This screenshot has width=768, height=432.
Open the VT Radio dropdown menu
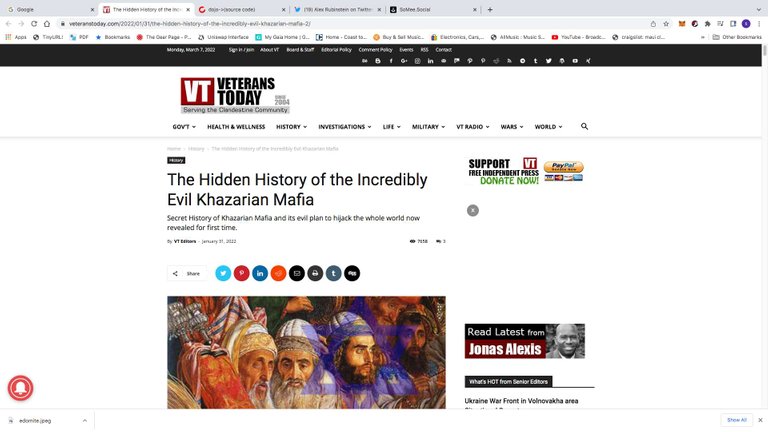(473, 127)
